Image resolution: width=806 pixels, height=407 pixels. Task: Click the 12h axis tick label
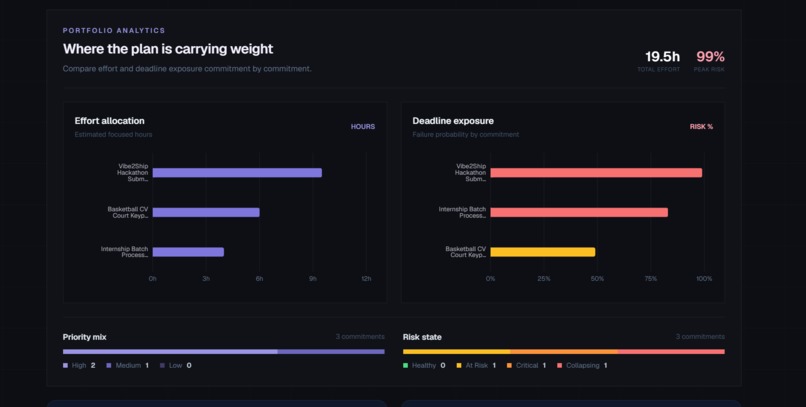[366, 279]
